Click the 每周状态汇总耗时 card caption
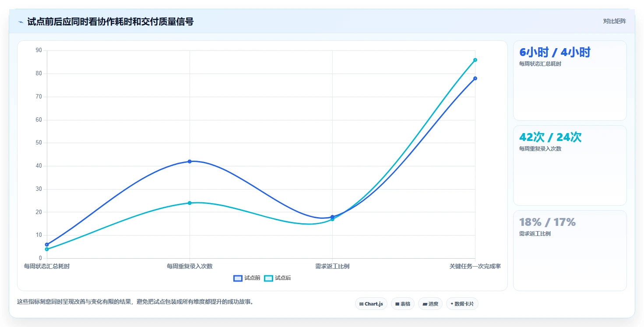The width and height of the screenshot is (644, 327). [x=540, y=64]
